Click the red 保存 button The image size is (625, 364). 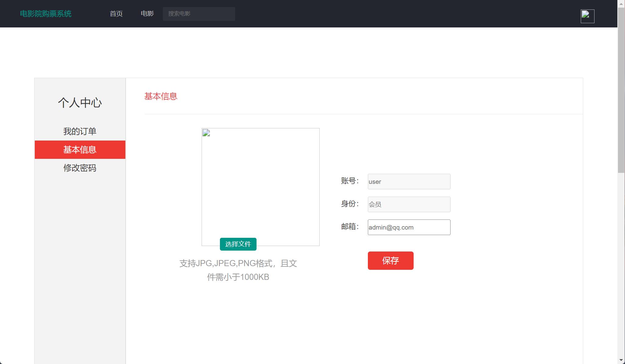click(390, 260)
